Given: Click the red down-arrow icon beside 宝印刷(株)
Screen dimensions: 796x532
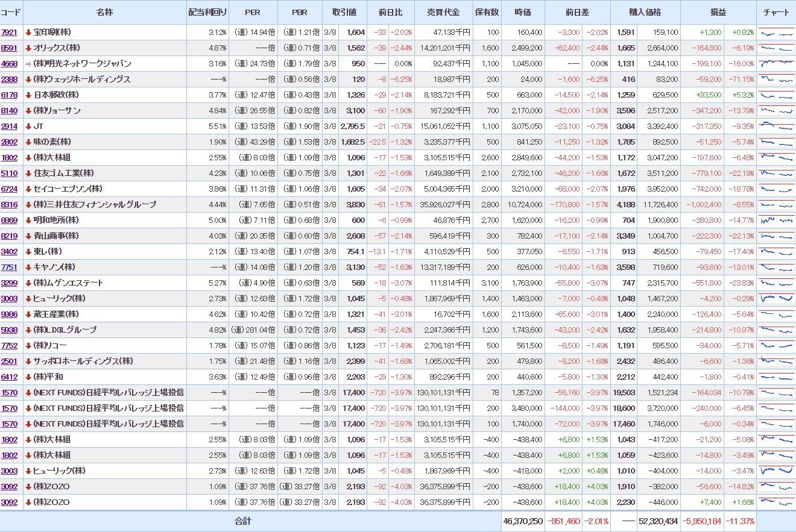Looking at the screenshot, I should (x=28, y=33).
